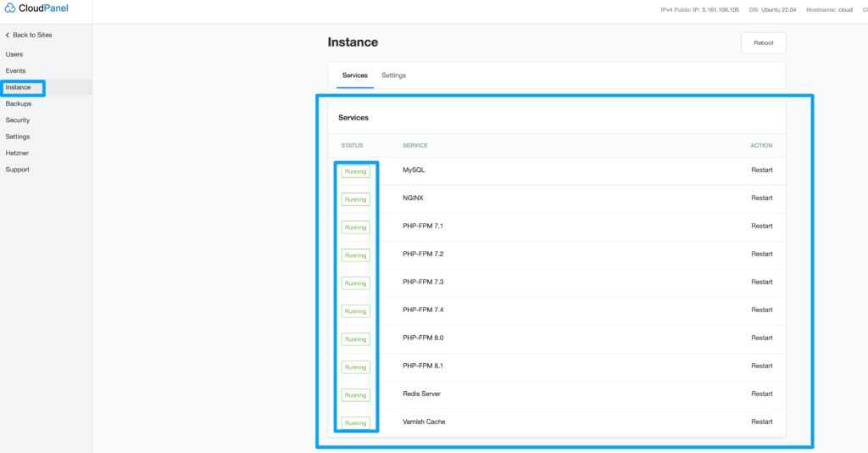Click the Reboot button

[x=764, y=42]
